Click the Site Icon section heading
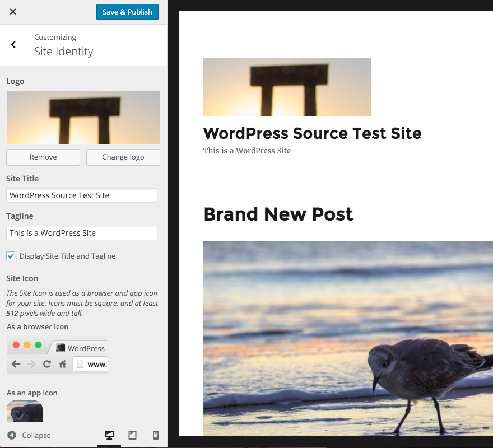 pyautogui.click(x=22, y=278)
